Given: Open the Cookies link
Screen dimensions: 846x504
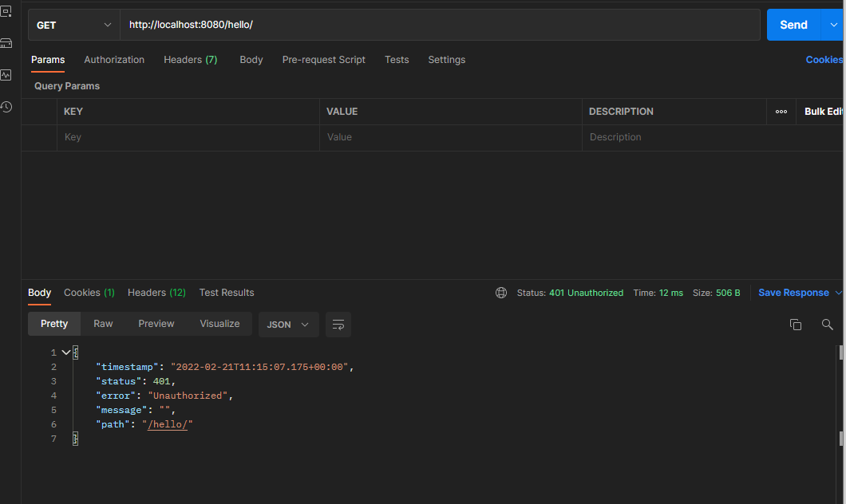Looking at the screenshot, I should [824, 60].
